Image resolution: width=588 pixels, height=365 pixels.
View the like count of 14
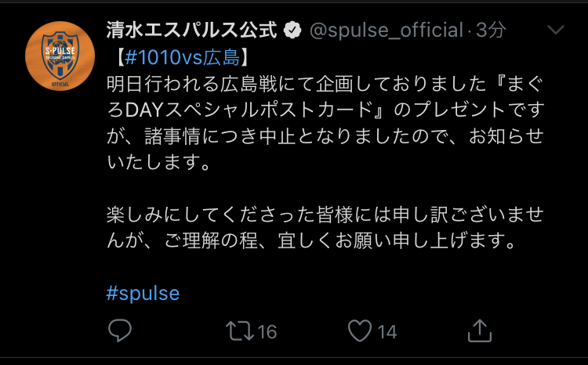(387, 332)
